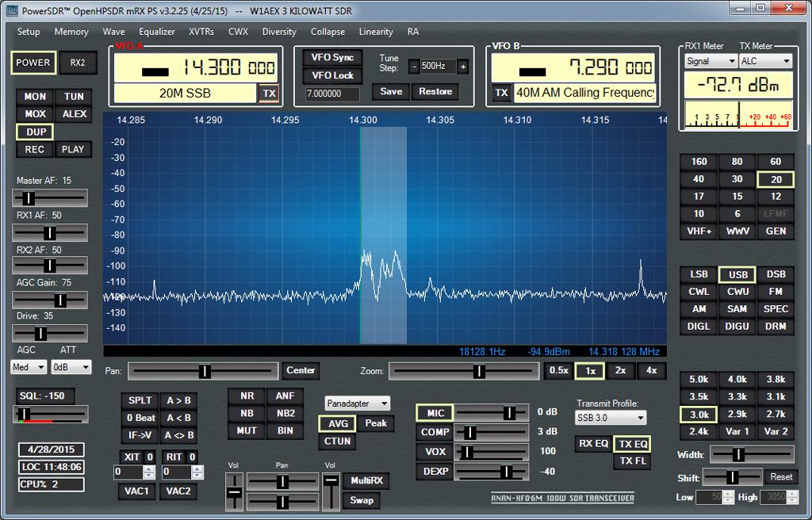812x520 pixels.
Task: Open the Panadapter display mode dropdown
Action: 358,403
